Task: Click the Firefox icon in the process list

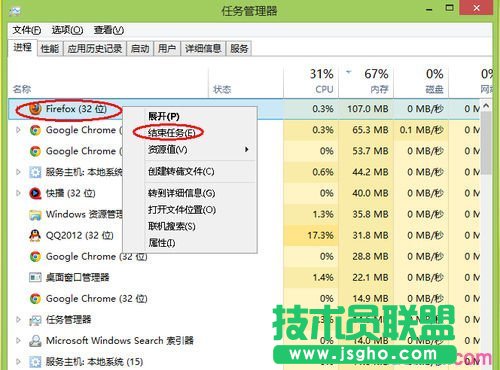Action: [x=35, y=109]
